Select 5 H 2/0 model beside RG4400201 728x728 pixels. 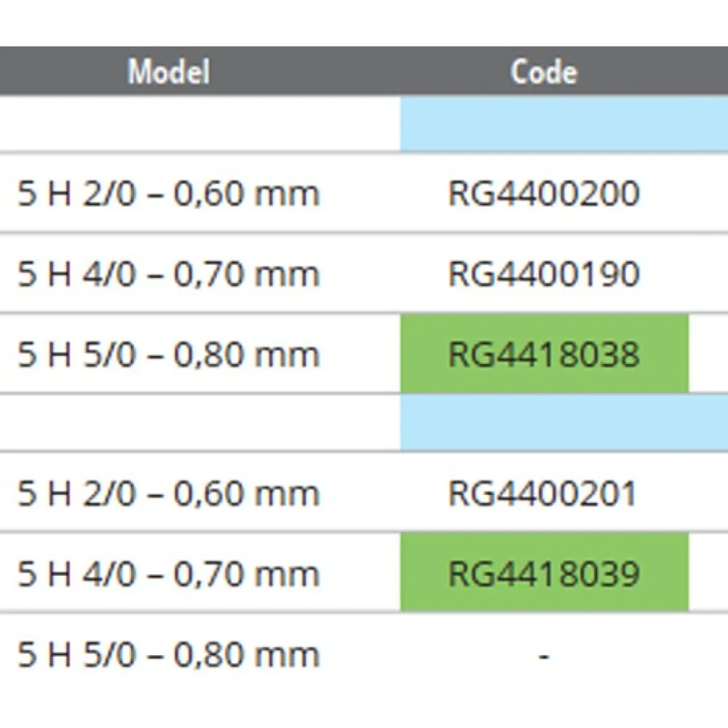(x=169, y=494)
